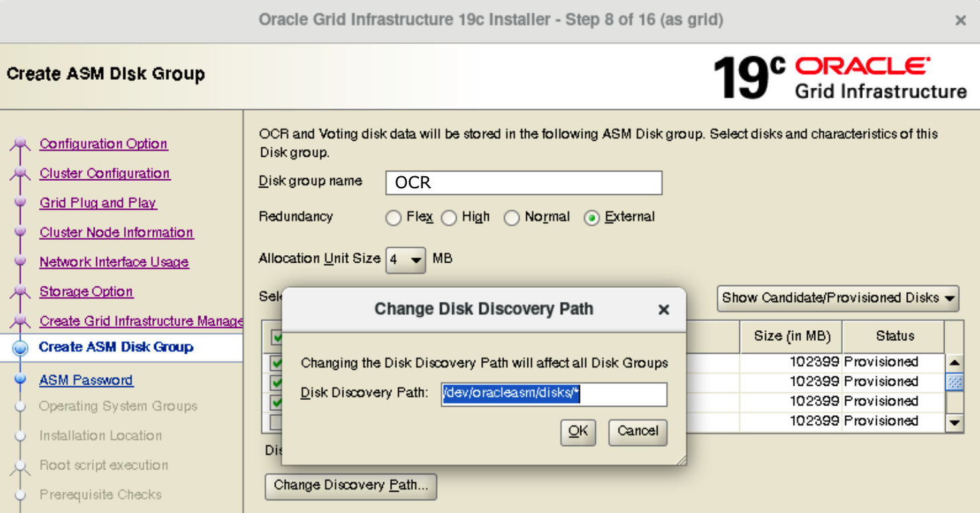Viewport: 980px width, 513px height.
Task: Click the disk table scrollbar thumb
Action: point(955,382)
